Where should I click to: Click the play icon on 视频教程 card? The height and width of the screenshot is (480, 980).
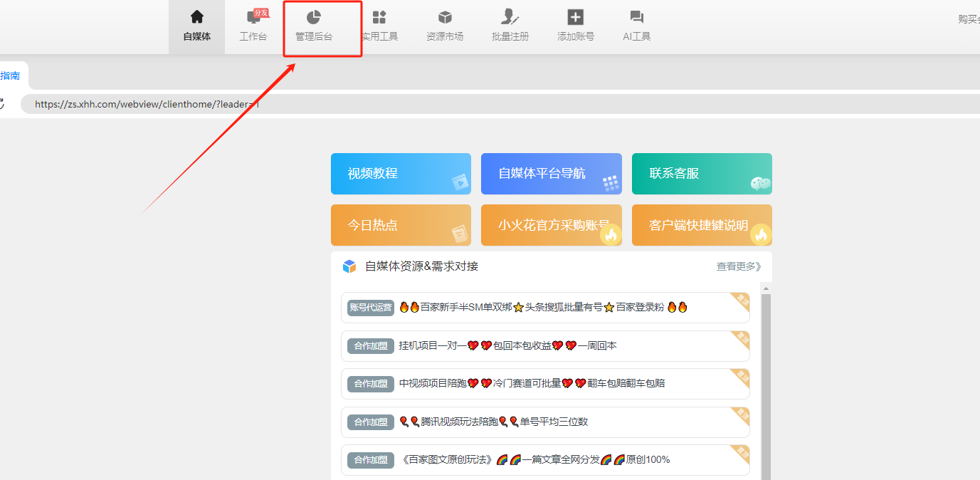461,182
